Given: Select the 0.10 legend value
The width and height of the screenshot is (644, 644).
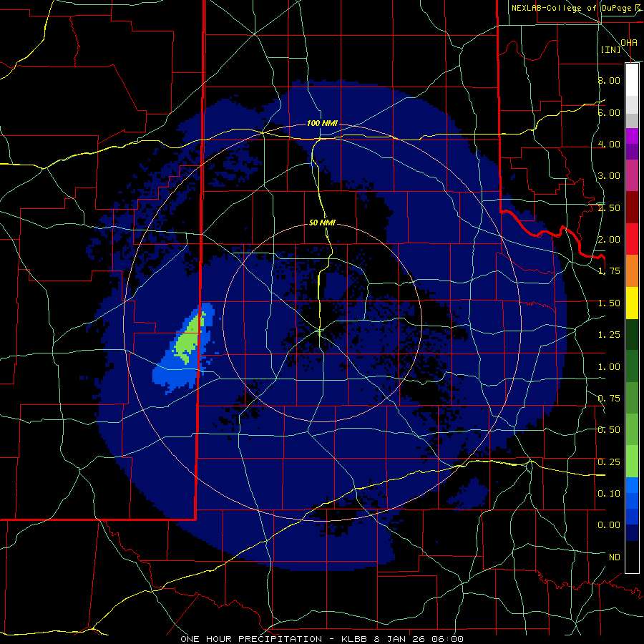Looking at the screenshot, I should point(609,494).
